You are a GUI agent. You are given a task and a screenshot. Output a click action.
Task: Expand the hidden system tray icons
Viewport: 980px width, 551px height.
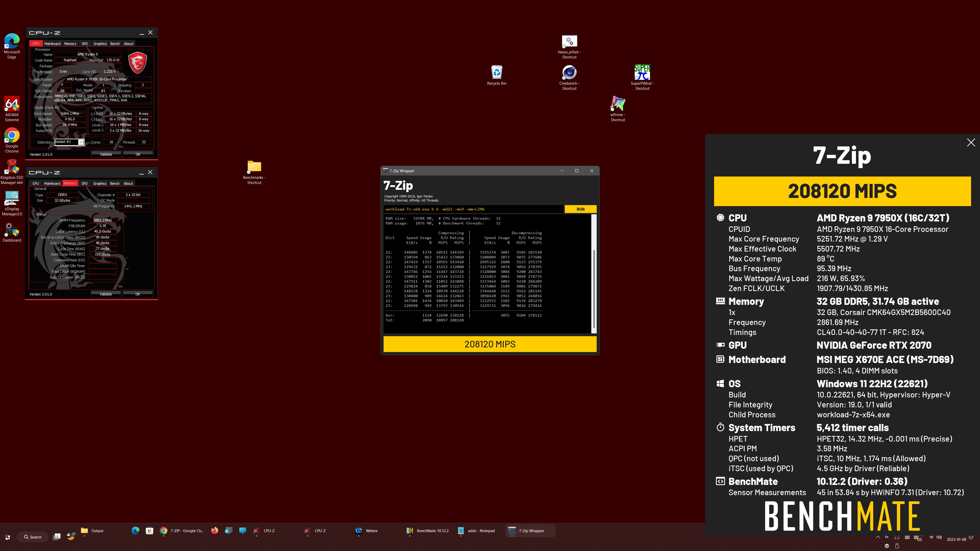click(878, 537)
